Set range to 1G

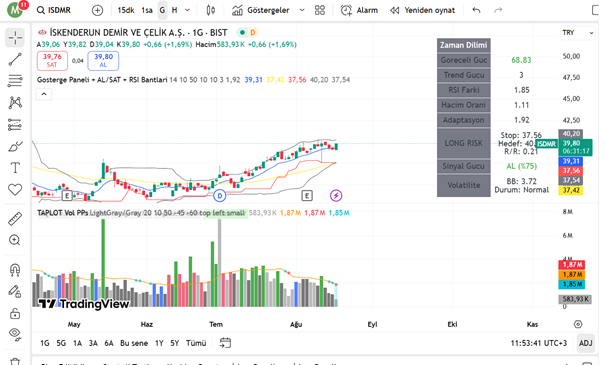[x=45, y=343]
